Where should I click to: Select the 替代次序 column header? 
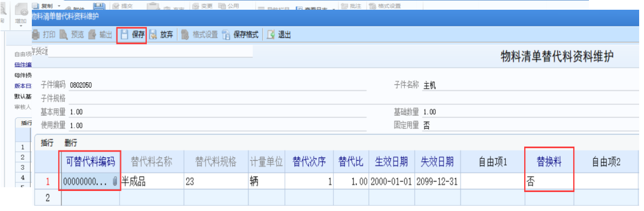309,162
